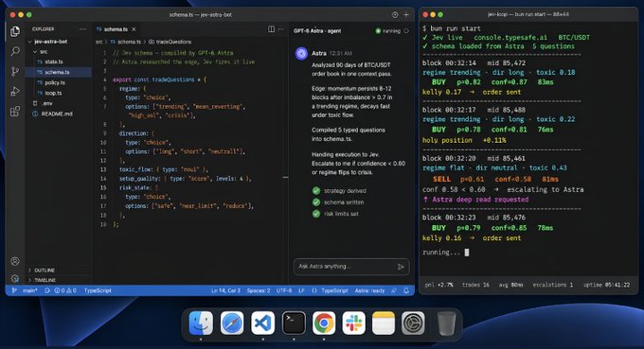The image size is (644, 349).
Task: Click line number 14 in the gutter
Action: pyautogui.click(x=103, y=179)
